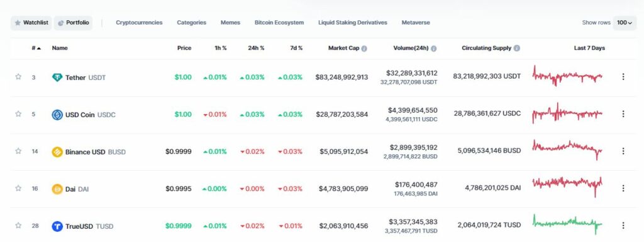The width and height of the screenshot is (644, 242).
Task: Open the Portfolio button
Action: (x=73, y=23)
